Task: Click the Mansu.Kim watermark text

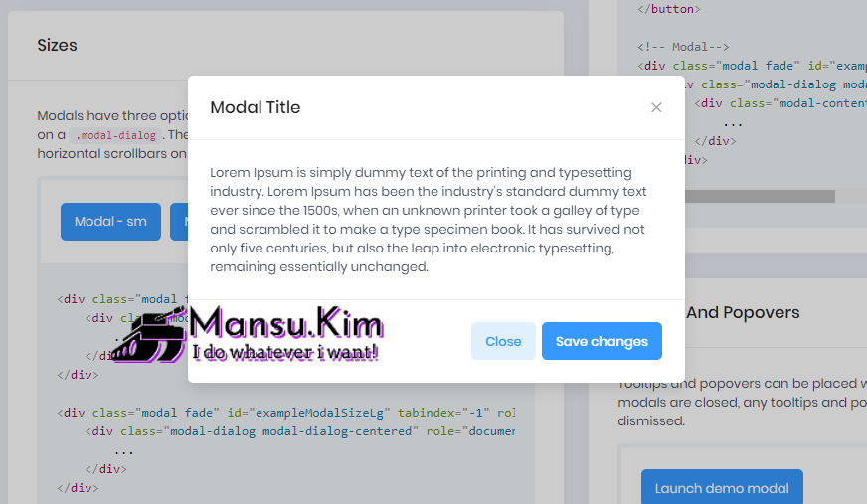Action: 286,324
